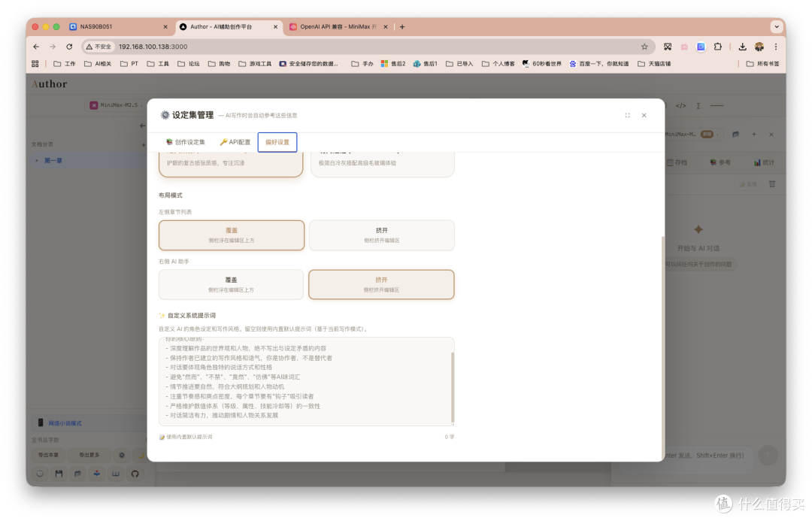Close the AI assistant panel
Viewport: 812px width, 521px height.
coord(771,135)
